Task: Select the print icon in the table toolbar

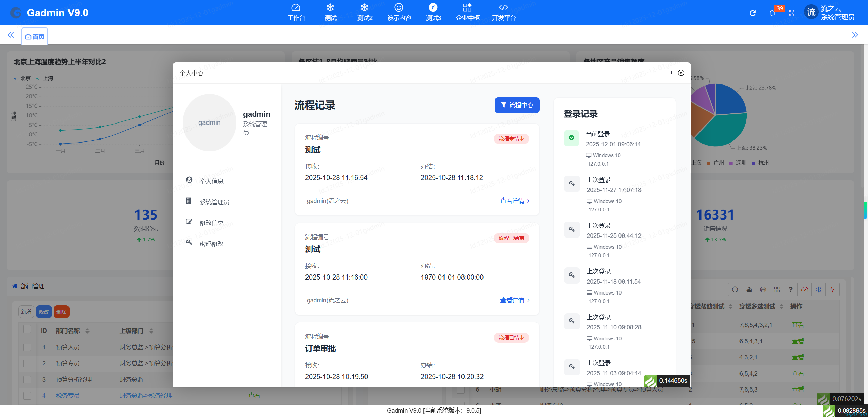Action: point(763,289)
